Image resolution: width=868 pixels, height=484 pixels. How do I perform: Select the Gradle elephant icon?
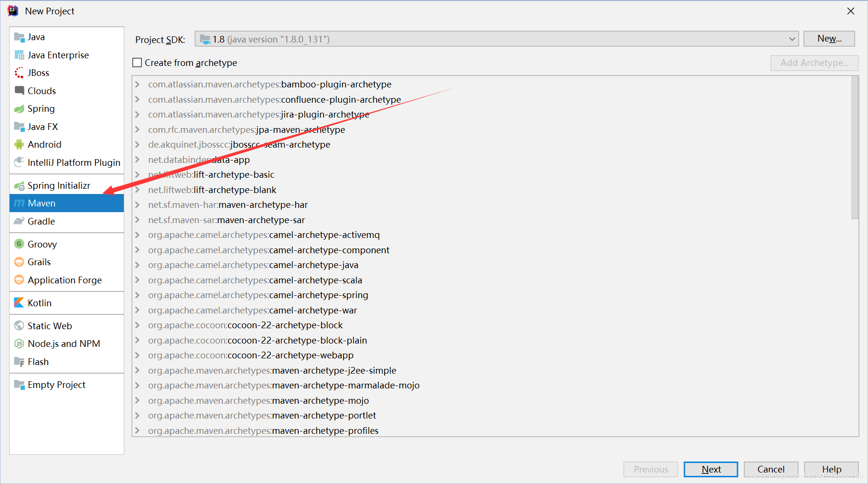click(x=19, y=221)
